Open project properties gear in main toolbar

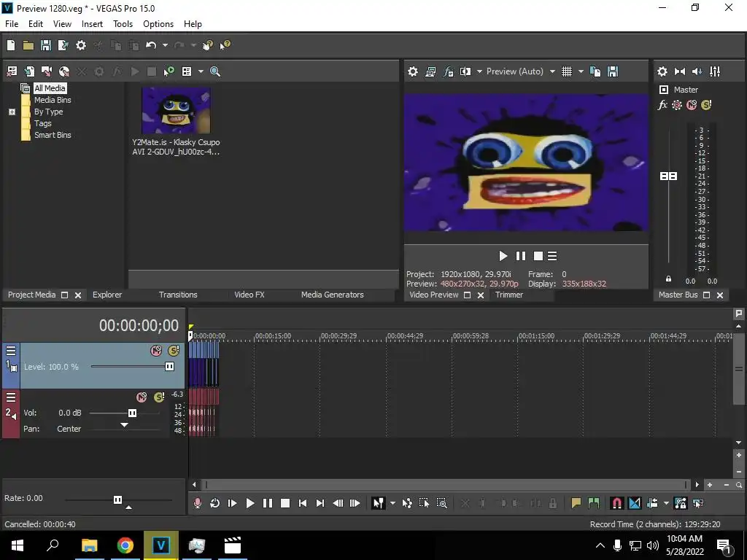(81, 45)
